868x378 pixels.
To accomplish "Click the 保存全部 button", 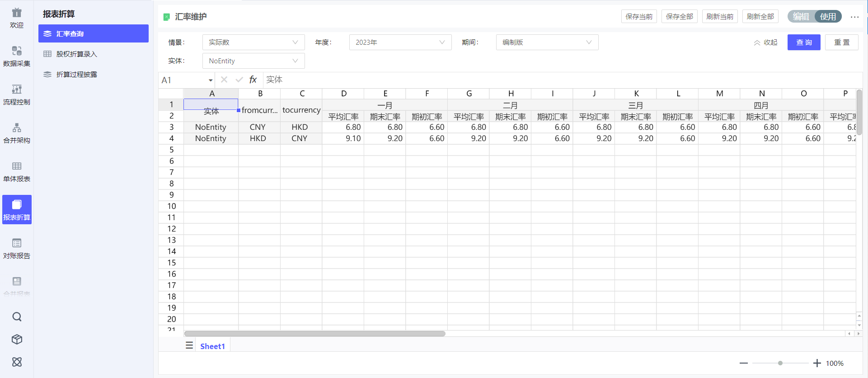I will click(x=679, y=17).
